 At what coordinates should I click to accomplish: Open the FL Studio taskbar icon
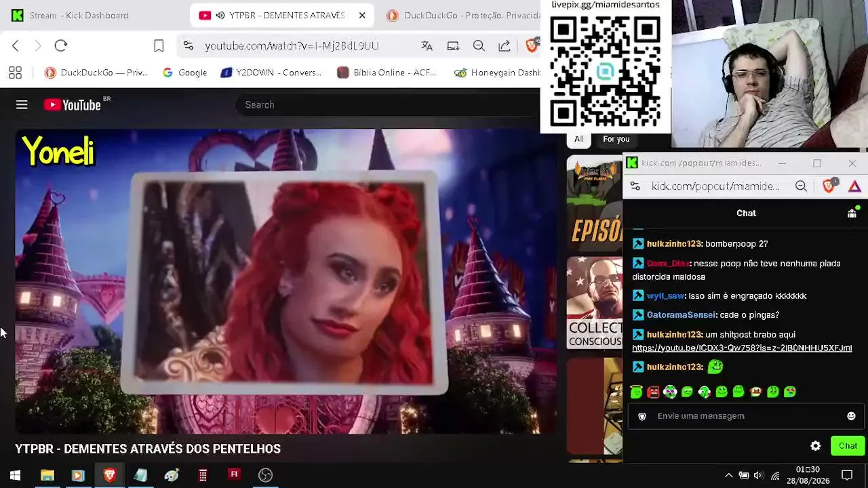coord(234,475)
